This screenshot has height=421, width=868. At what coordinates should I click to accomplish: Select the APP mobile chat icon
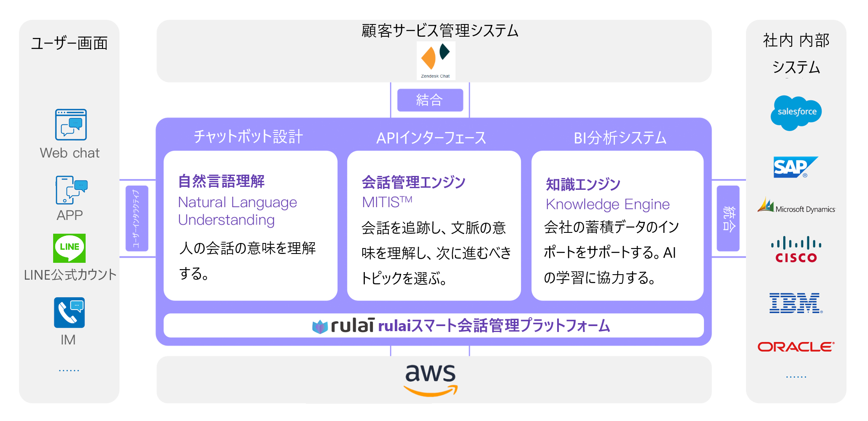click(x=71, y=190)
